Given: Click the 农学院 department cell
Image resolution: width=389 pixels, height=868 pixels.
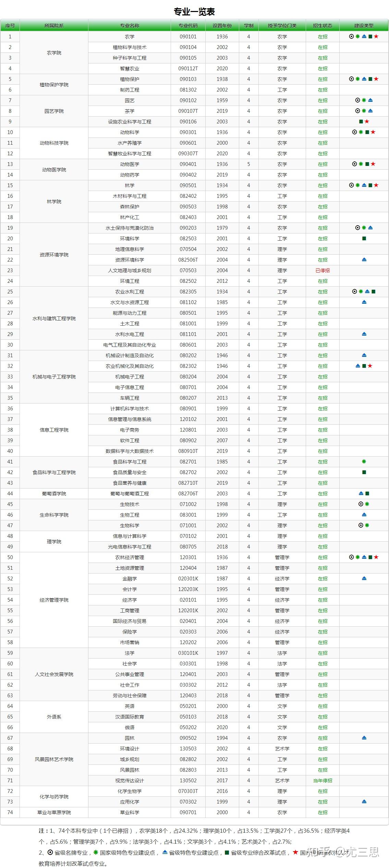Looking at the screenshot, I should click(54, 53).
